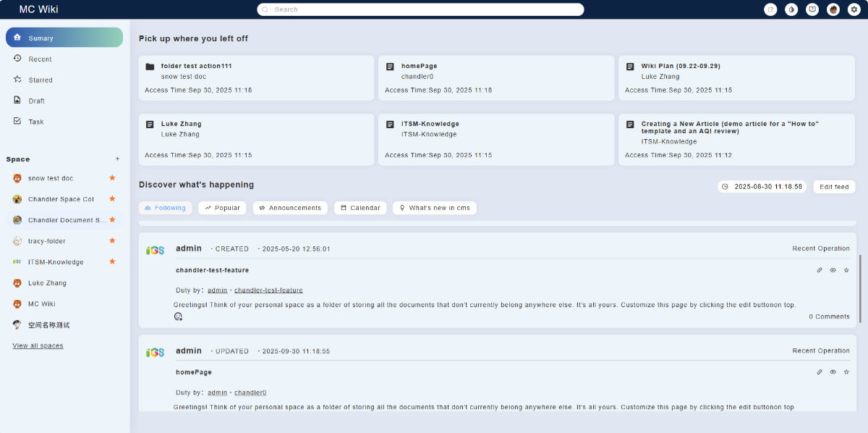Viewport: 868px width, 433px height.
Task: Select the Calendar feed tab
Action: (360, 208)
